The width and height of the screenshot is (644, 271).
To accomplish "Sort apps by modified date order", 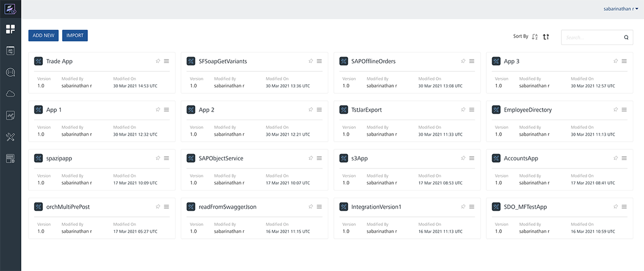I will (x=546, y=37).
